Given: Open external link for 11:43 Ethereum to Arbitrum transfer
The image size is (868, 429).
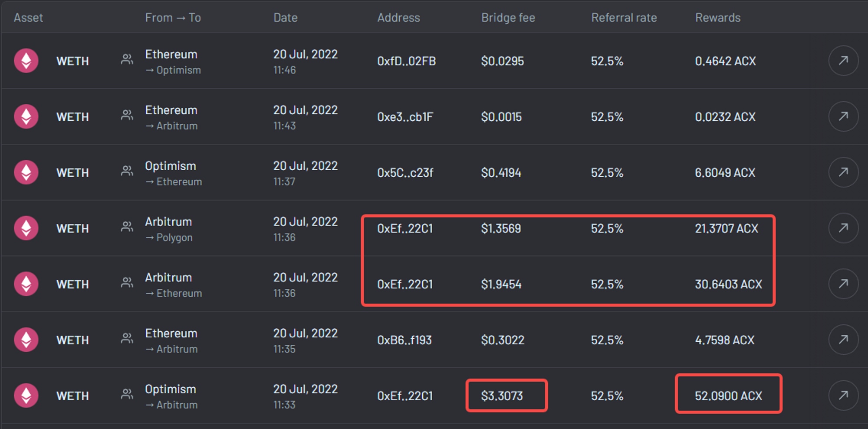Looking at the screenshot, I should [x=843, y=116].
